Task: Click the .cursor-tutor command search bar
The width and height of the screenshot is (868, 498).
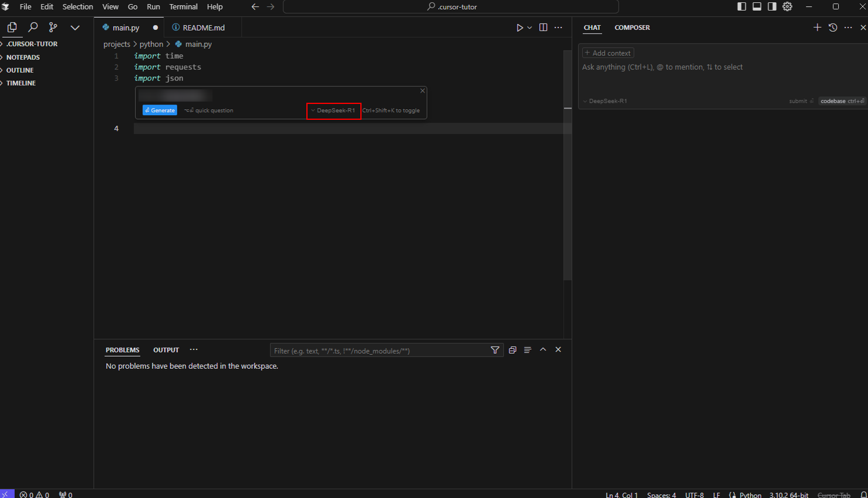Action: [x=451, y=7]
